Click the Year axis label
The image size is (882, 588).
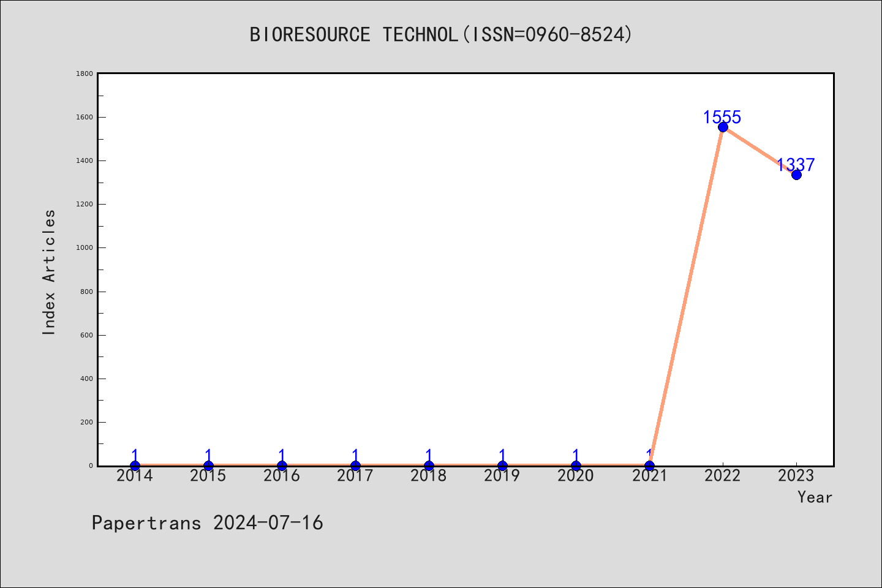point(815,497)
